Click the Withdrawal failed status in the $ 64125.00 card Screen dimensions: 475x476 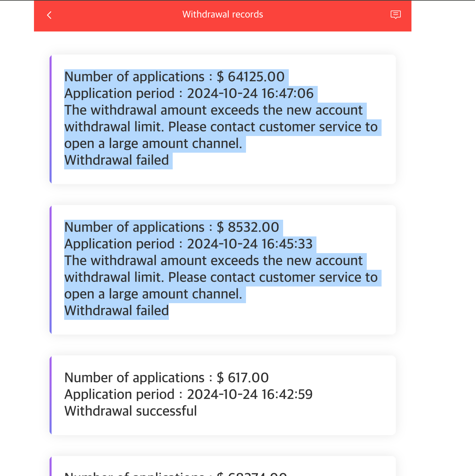click(117, 160)
